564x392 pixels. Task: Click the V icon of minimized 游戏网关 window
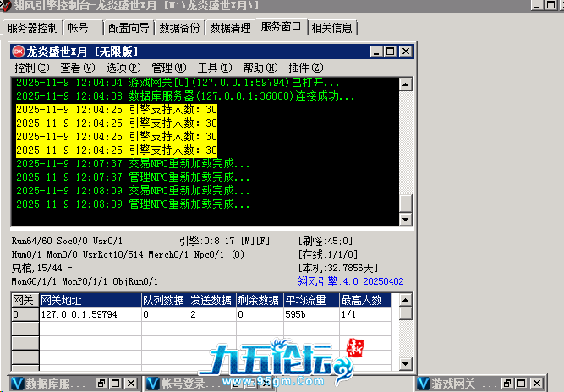point(424,384)
